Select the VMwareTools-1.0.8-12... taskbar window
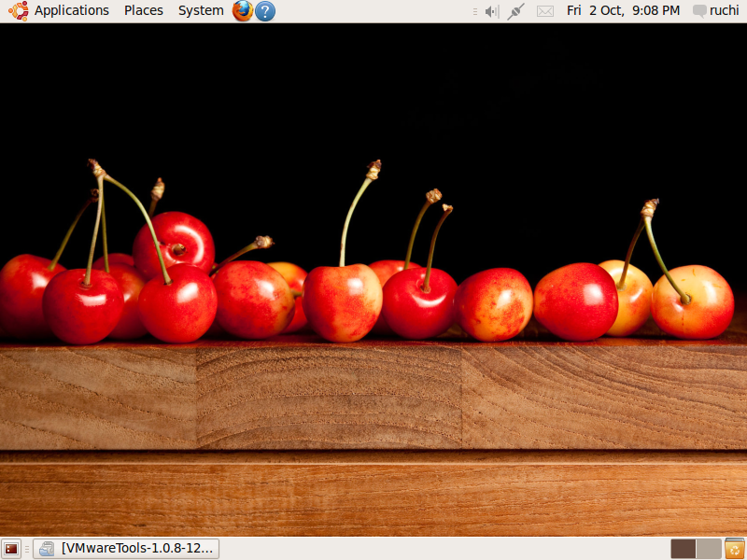The width and height of the screenshot is (747, 560). click(126, 549)
